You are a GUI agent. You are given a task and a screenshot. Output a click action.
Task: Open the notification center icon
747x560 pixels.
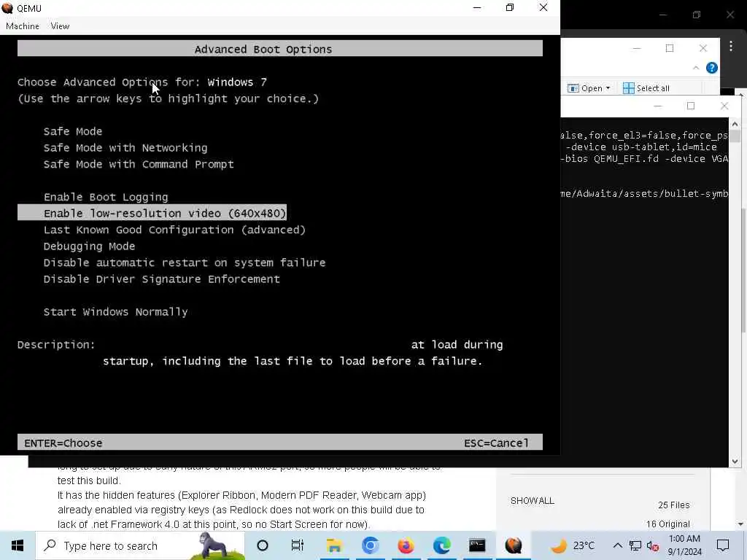(723, 545)
